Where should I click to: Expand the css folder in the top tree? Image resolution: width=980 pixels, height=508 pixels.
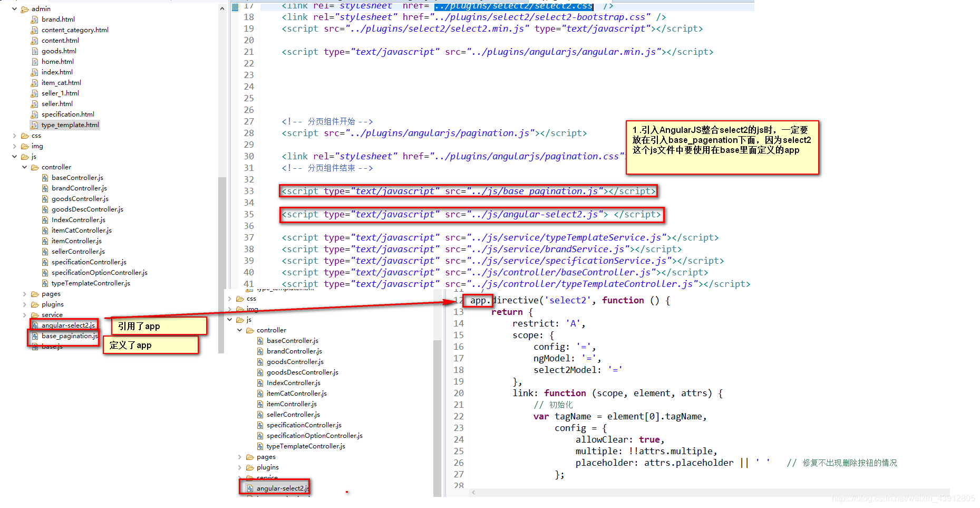[14, 136]
